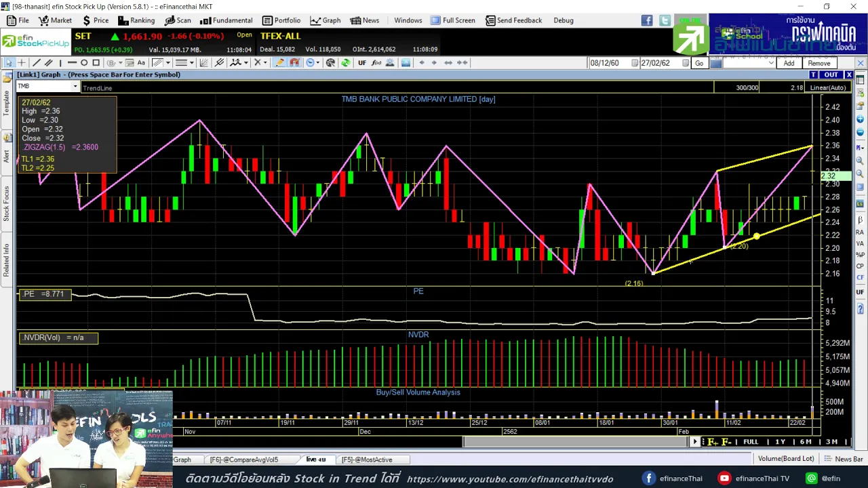Expand line thickness dropdown arrow

pyautogui.click(x=191, y=62)
